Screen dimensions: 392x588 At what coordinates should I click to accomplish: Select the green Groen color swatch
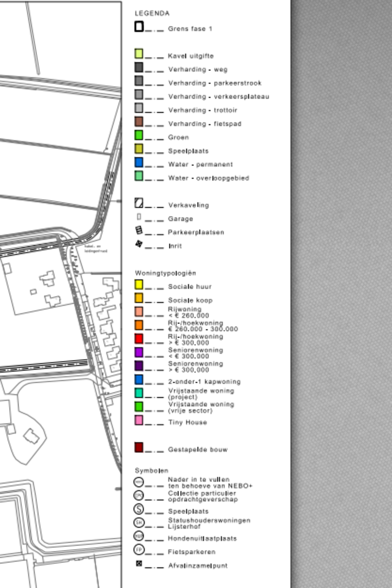pyautogui.click(x=139, y=135)
